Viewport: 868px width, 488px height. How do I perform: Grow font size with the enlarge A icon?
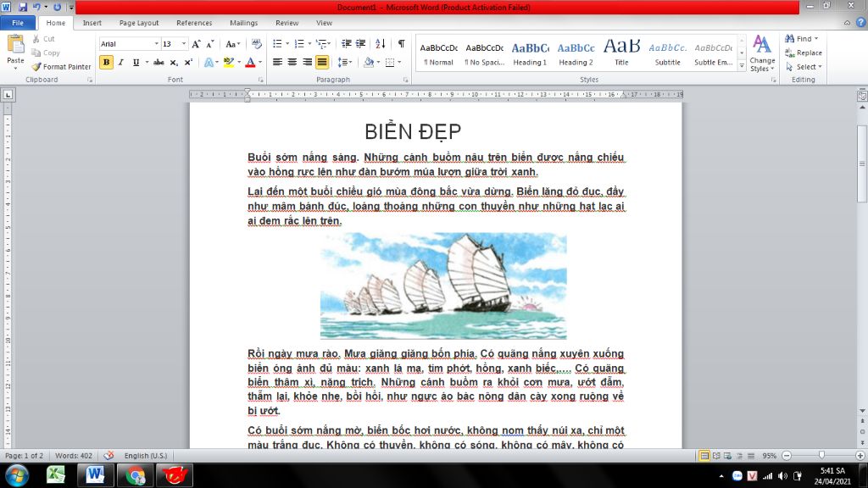[x=196, y=44]
